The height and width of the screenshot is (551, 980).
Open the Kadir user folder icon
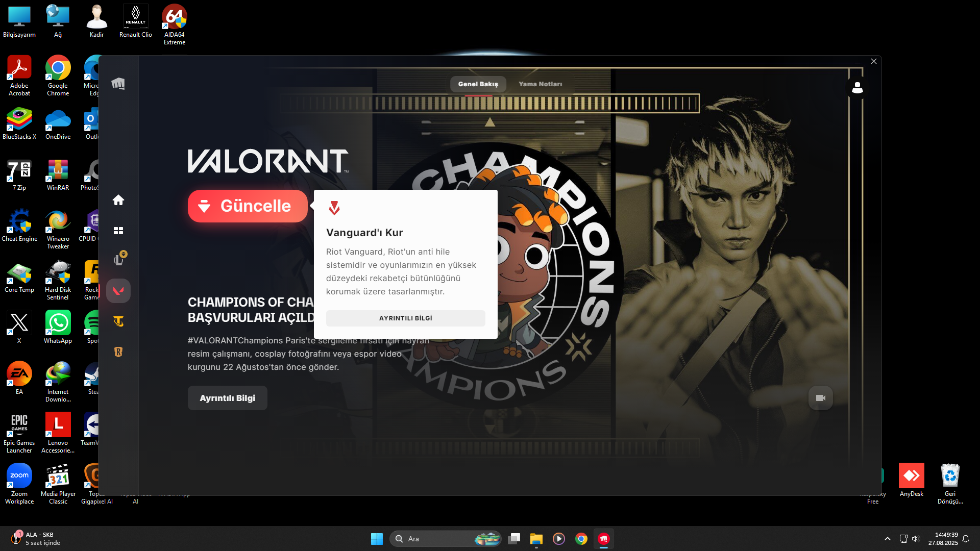[97, 22]
